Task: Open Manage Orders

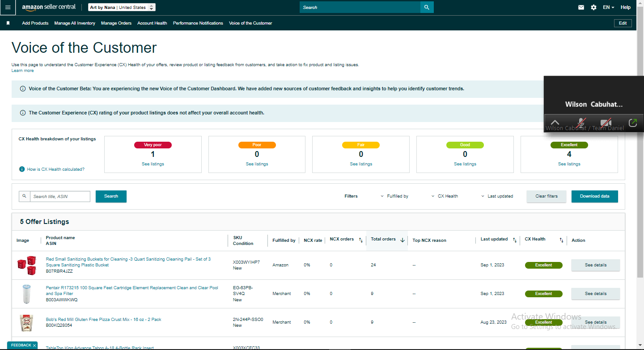Action: tap(116, 23)
